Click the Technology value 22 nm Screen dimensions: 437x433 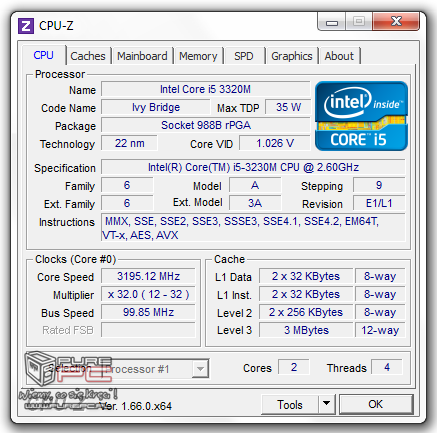point(129,143)
